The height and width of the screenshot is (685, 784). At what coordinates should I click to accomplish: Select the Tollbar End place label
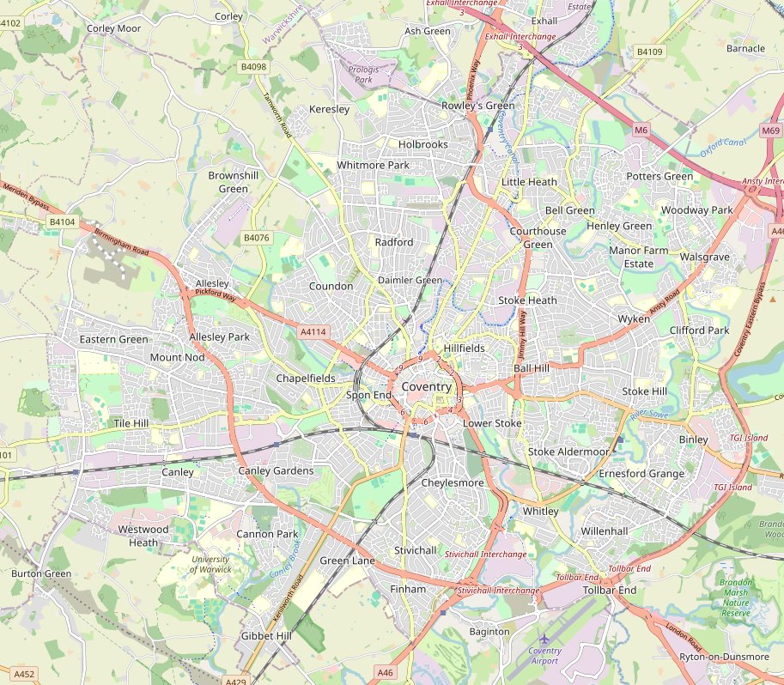(x=610, y=590)
